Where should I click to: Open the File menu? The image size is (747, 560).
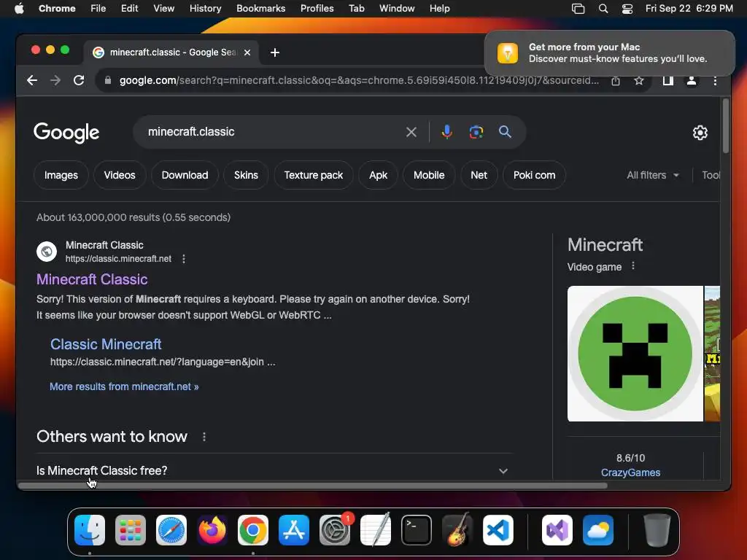click(98, 9)
